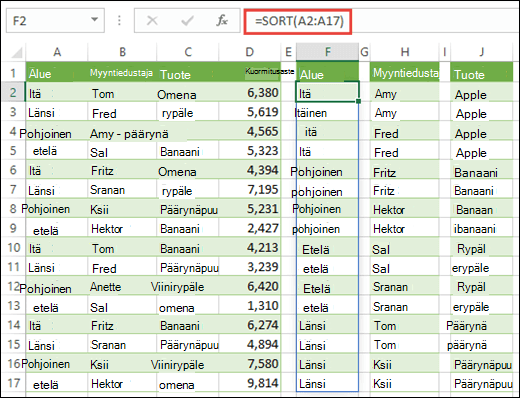Select column I header
Viewport: 520px width, 398px height.
[445, 52]
